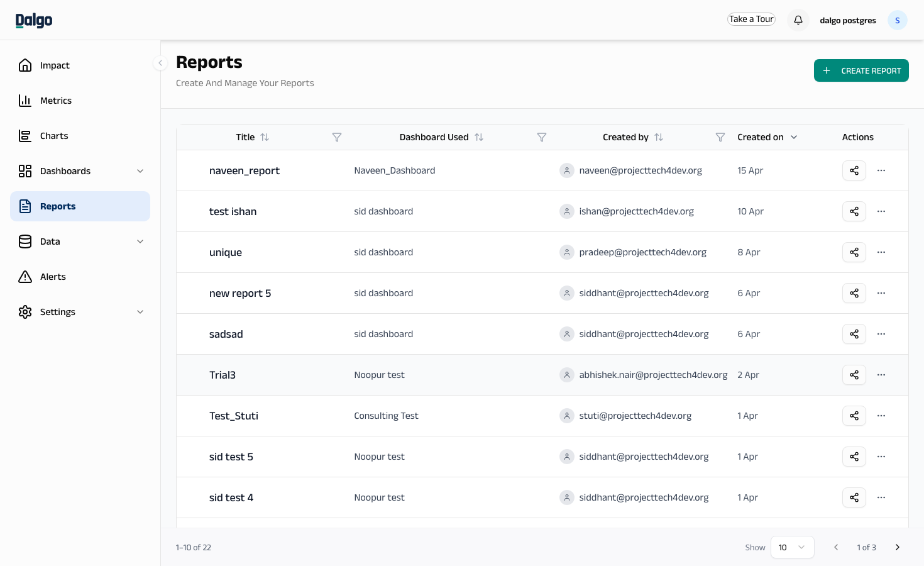Click the Consulting Test dashboard cell
This screenshot has width=924, height=566.
386,416
